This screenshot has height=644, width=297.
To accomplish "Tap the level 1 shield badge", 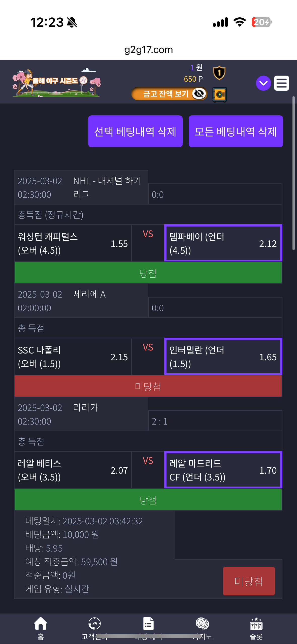I will pos(219,73).
